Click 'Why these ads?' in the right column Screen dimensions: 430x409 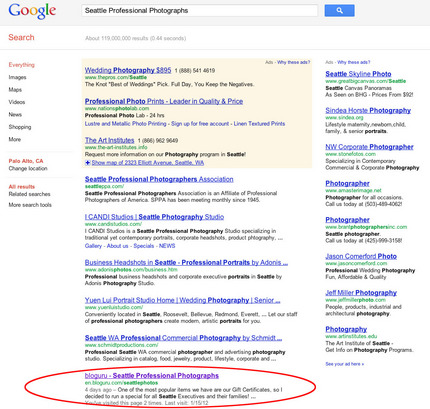[354, 62]
